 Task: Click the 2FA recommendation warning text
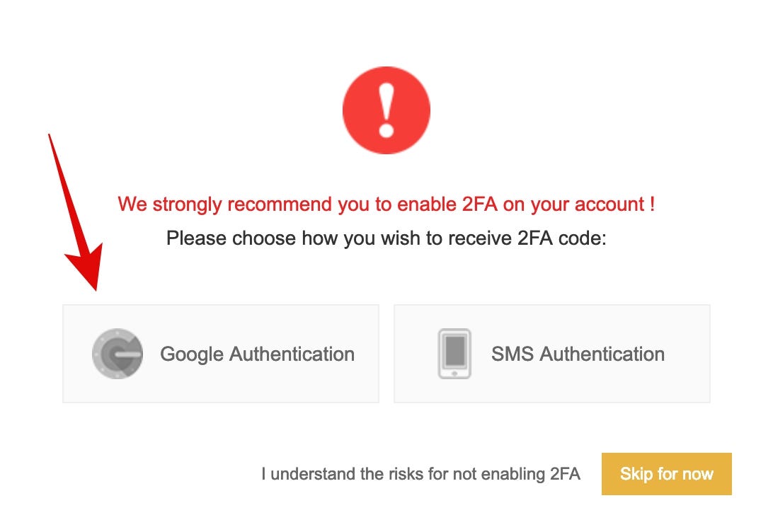pyautogui.click(x=386, y=204)
